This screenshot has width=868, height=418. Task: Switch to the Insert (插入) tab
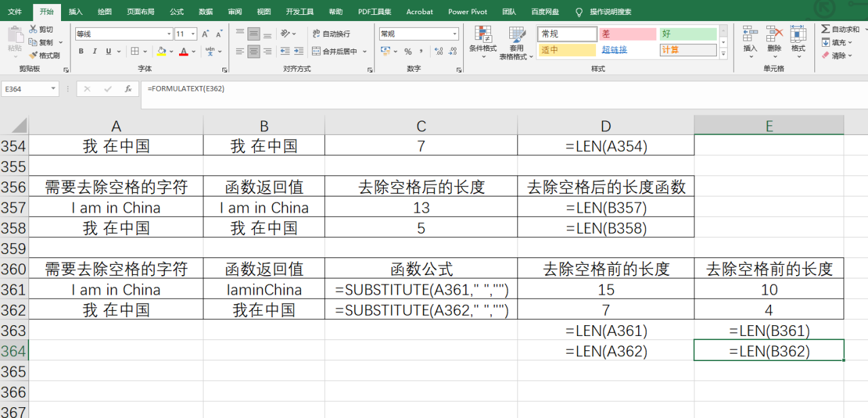click(75, 12)
